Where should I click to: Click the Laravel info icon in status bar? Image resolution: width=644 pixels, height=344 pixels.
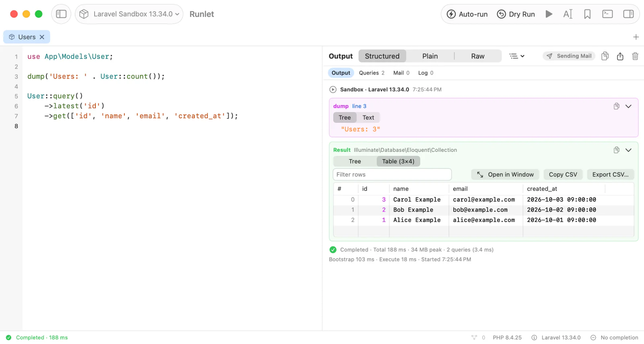[534, 338]
